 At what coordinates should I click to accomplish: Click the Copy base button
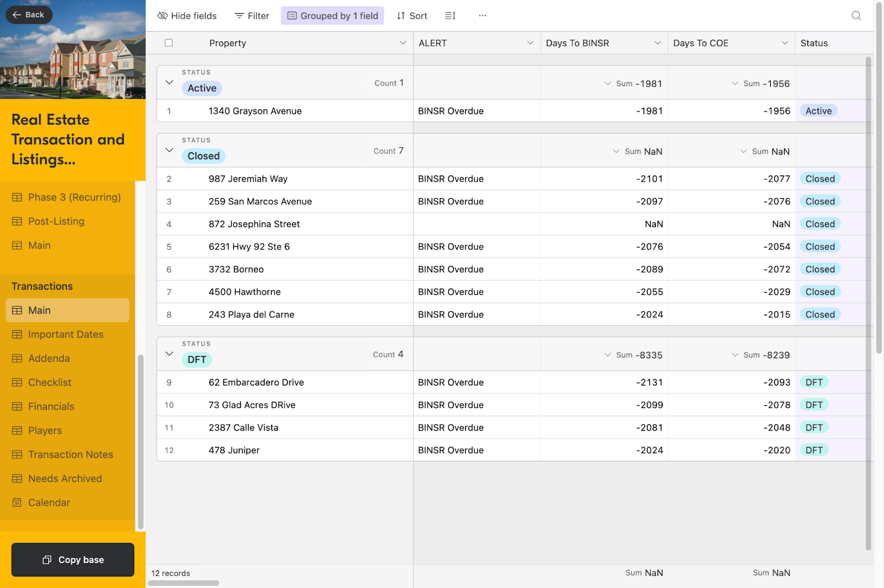pyautogui.click(x=73, y=560)
